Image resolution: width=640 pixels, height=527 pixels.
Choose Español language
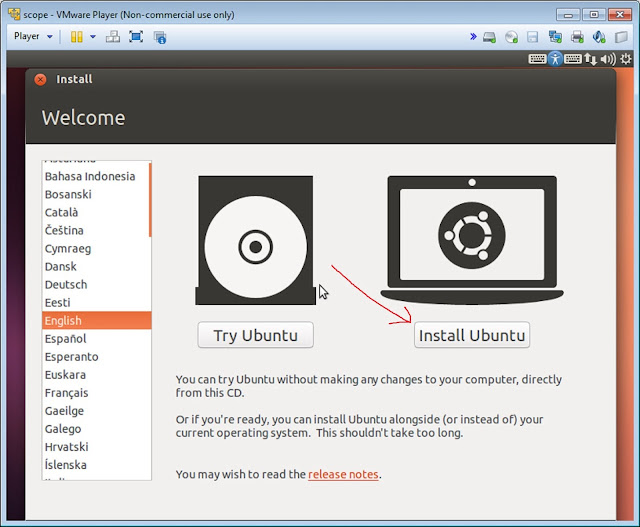pos(96,338)
